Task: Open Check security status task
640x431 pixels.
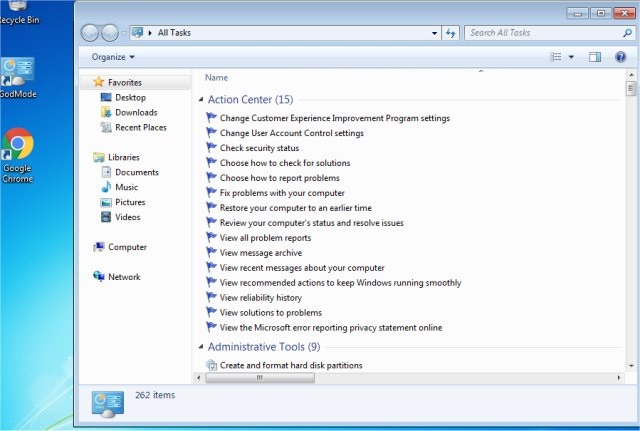Action: click(x=259, y=148)
